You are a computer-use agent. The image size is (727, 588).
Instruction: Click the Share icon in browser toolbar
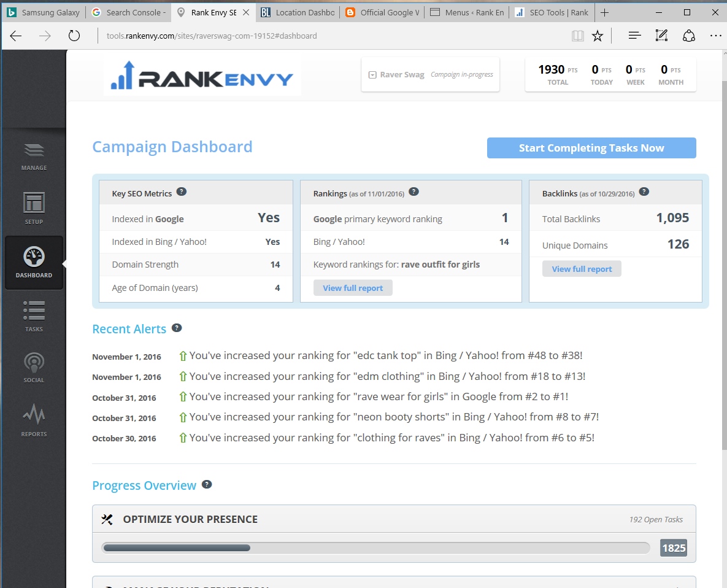pos(689,36)
